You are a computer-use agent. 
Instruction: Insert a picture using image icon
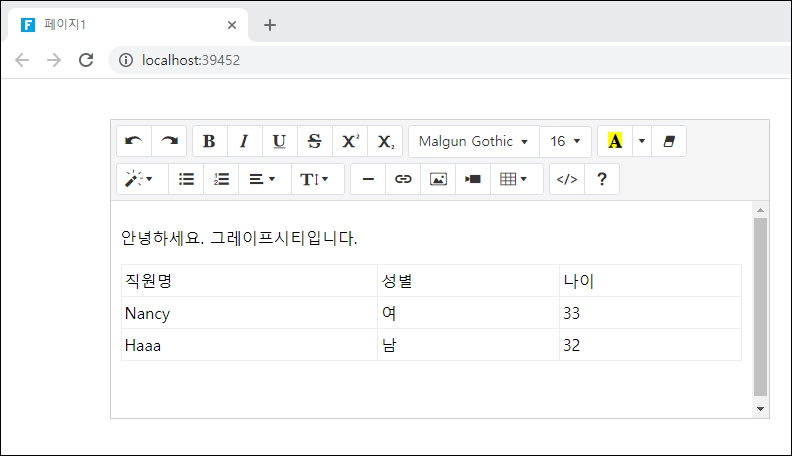(x=438, y=179)
